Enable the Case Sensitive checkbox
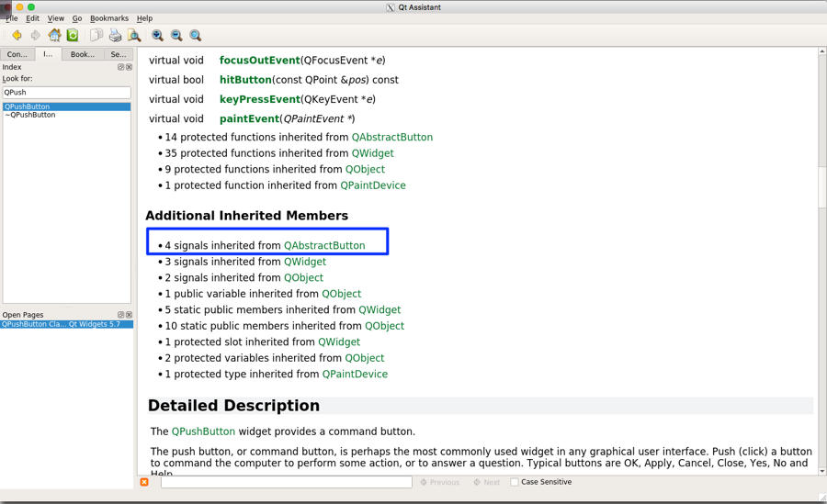 pyautogui.click(x=515, y=482)
